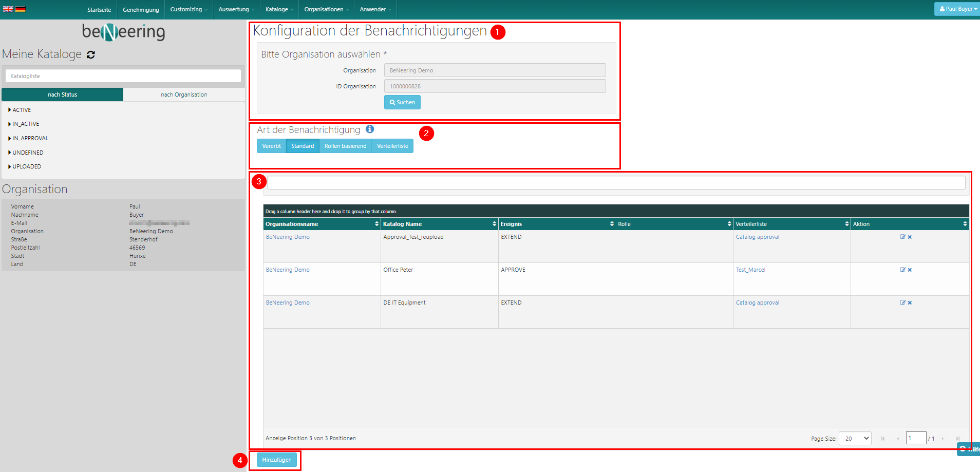
Task: Open the Test_Marcel distribution list link
Action: [750, 270]
